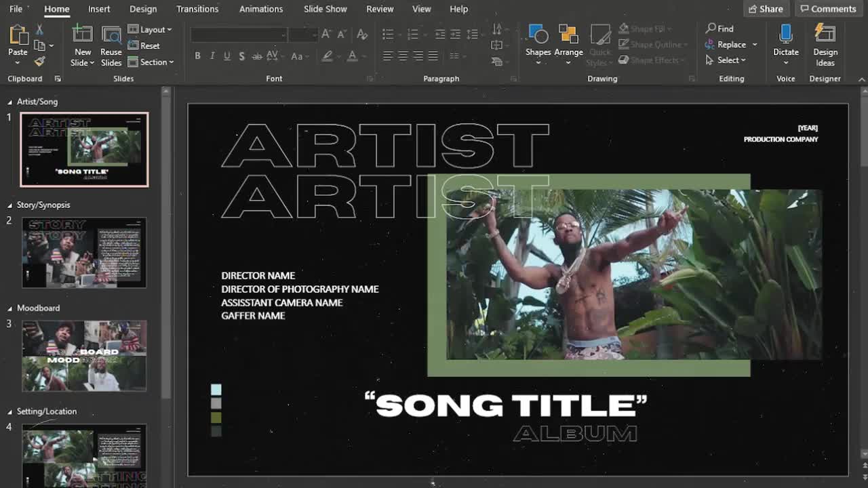868x488 pixels.
Task: Align text right
Action: (x=418, y=56)
